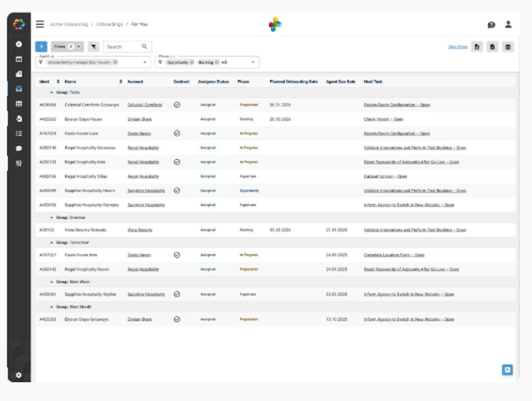
Task: Click the Clear Filters link
Action: click(x=459, y=47)
